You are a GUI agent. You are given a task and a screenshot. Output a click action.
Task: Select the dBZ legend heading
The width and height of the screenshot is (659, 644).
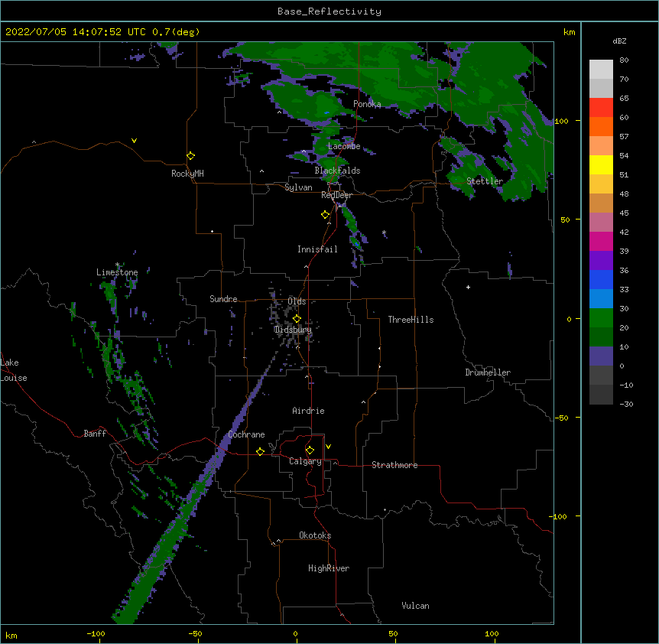pos(619,41)
